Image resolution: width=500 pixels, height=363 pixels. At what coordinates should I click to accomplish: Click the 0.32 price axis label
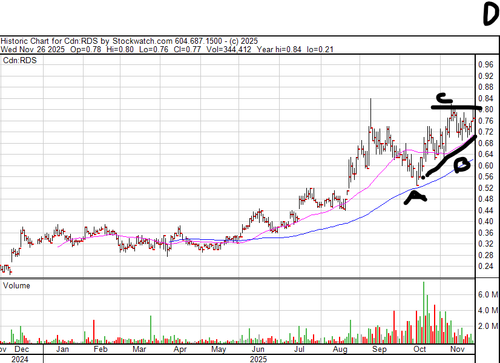pyautogui.click(x=486, y=244)
